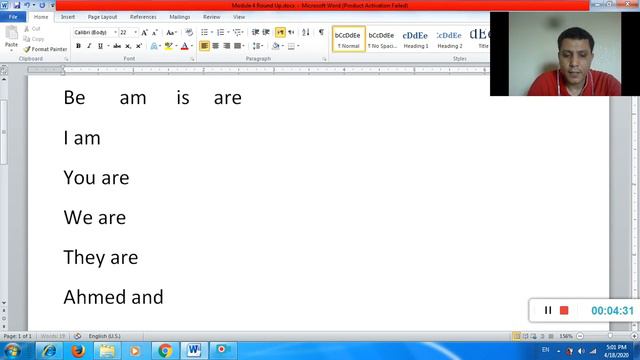Open the font name dropdown Calibri (Body)
640x360 pixels.
(116, 32)
